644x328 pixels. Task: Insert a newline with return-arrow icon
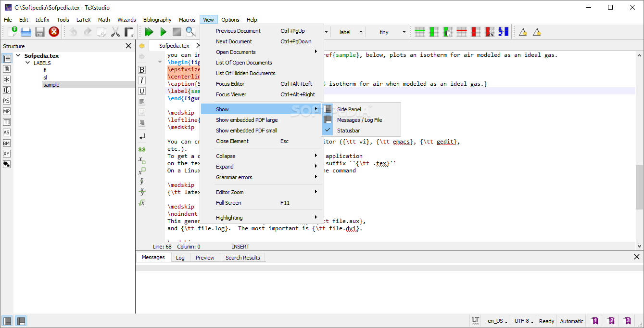click(142, 137)
